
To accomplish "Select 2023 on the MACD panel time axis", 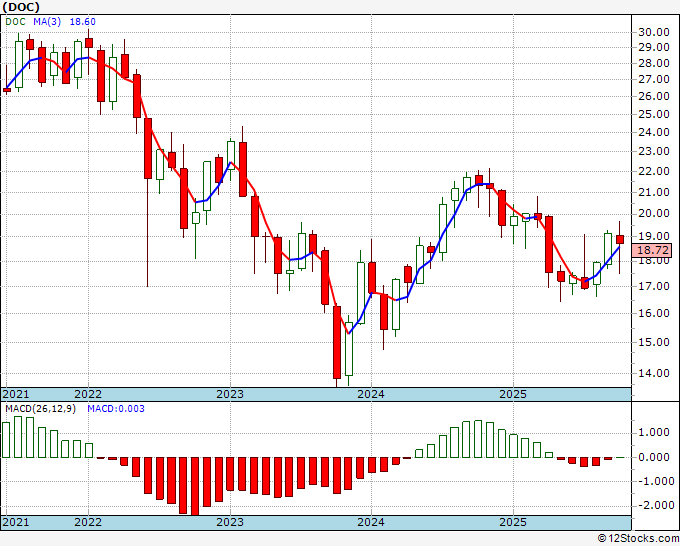I will [230, 522].
